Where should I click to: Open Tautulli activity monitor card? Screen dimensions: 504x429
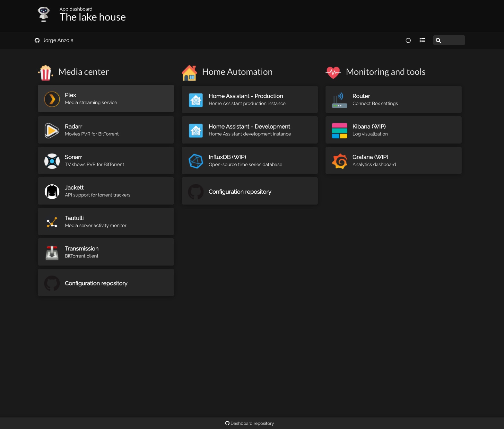point(106,222)
